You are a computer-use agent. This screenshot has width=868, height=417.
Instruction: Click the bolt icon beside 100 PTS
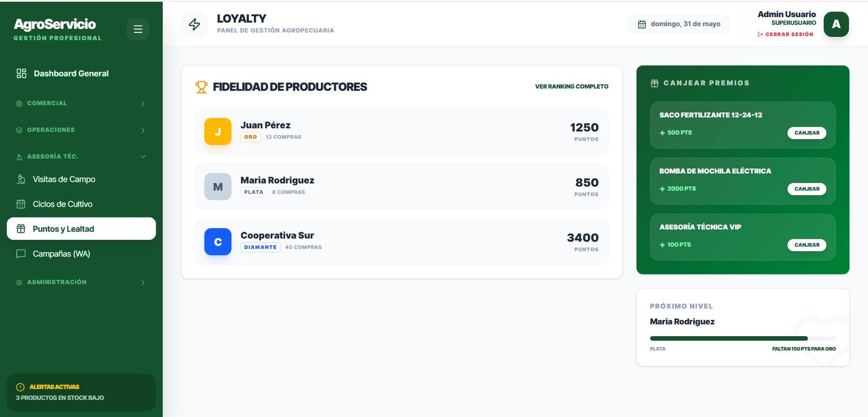click(x=662, y=245)
